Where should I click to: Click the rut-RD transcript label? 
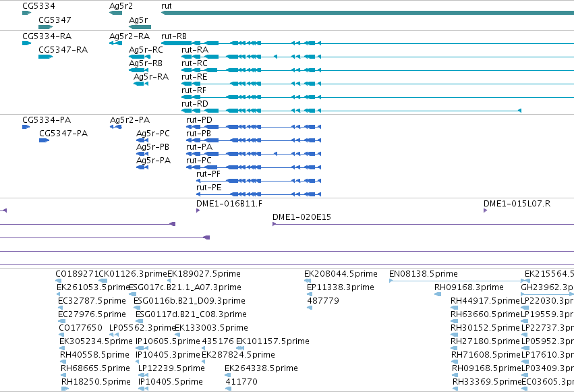(195, 104)
